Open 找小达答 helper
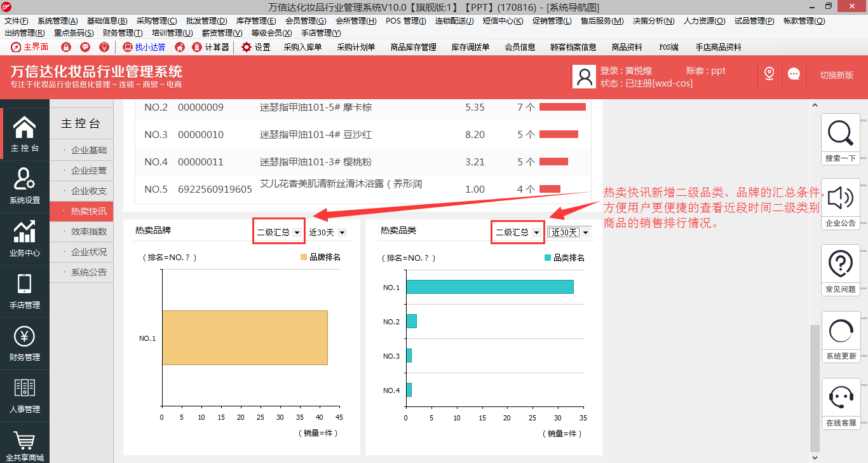 click(144, 47)
